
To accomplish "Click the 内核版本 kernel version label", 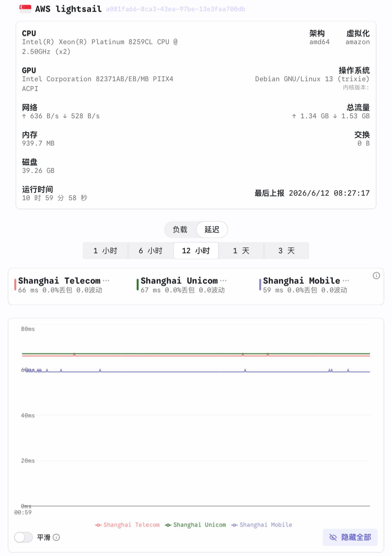I will pos(356,88).
